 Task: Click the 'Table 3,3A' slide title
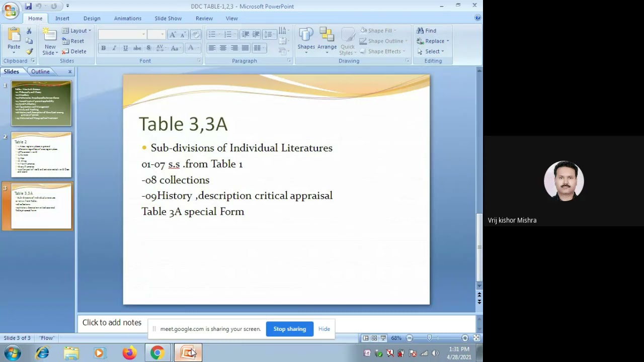(x=183, y=124)
